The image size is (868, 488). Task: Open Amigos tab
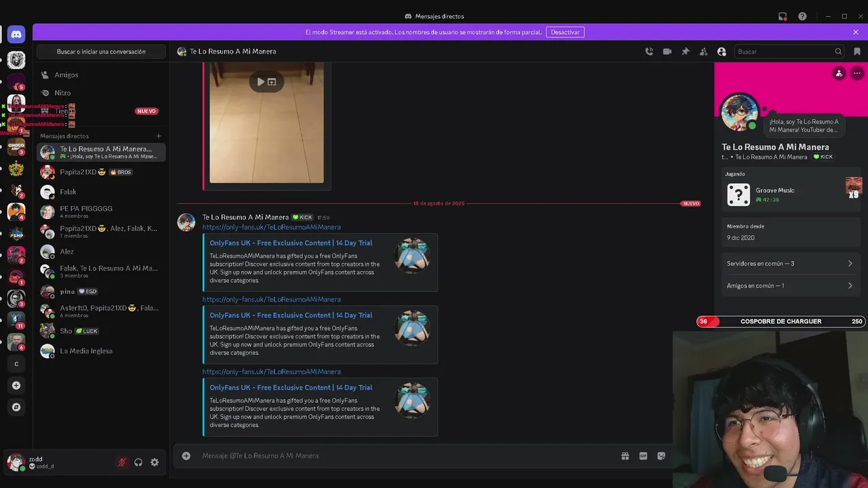pyautogui.click(x=101, y=75)
